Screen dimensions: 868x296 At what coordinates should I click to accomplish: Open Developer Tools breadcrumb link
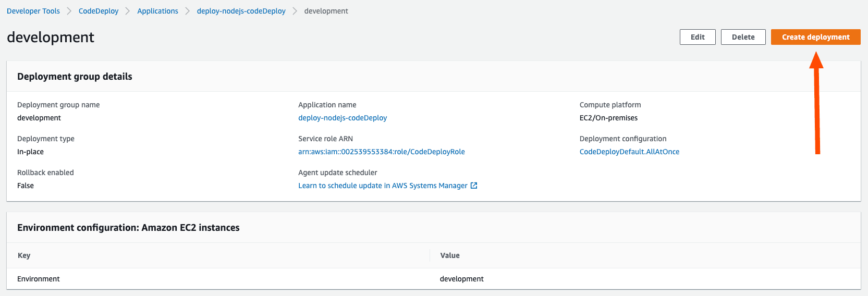click(33, 11)
